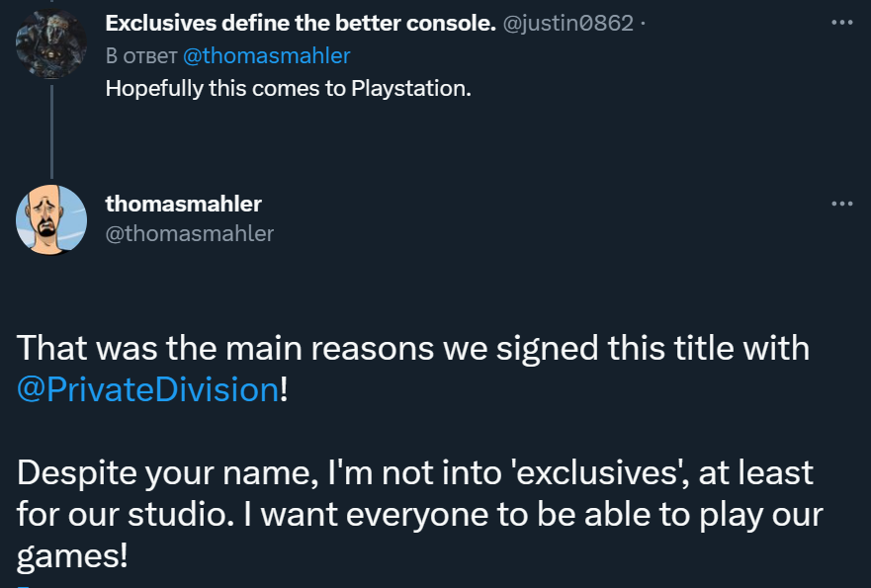
Task: Click the "В ответ" reply label
Action: 141,55
